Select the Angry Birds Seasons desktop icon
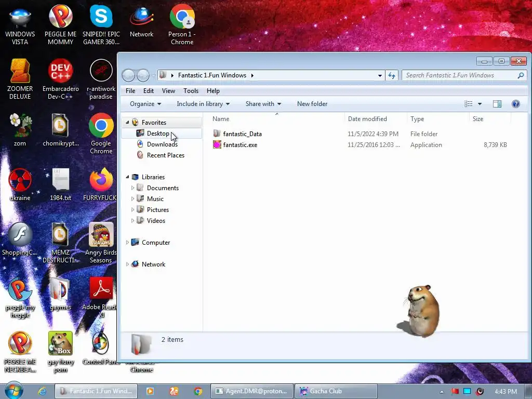 click(x=101, y=243)
